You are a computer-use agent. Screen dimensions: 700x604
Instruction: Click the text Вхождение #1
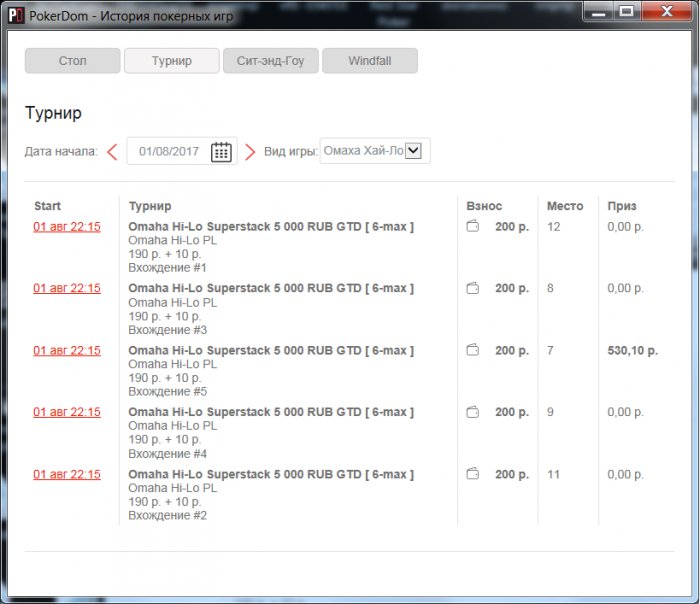(x=167, y=268)
